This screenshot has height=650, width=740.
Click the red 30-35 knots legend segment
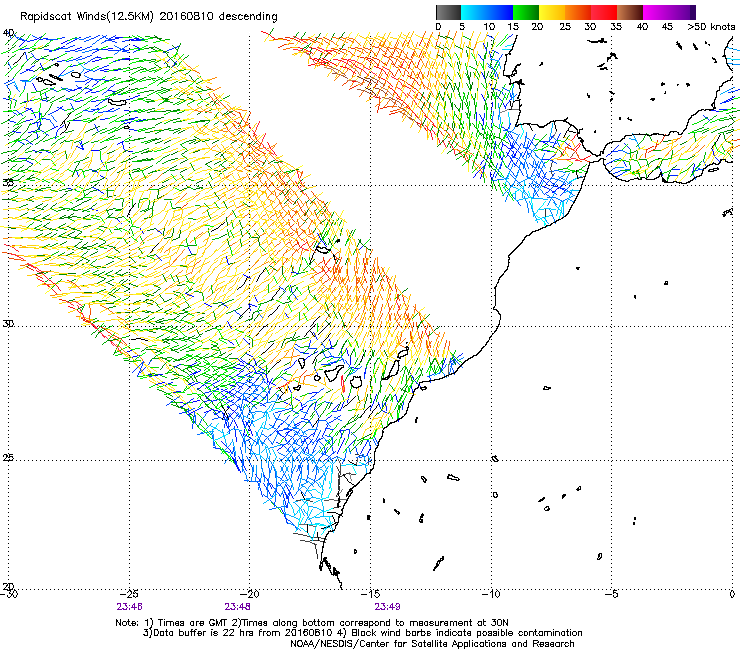click(604, 12)
